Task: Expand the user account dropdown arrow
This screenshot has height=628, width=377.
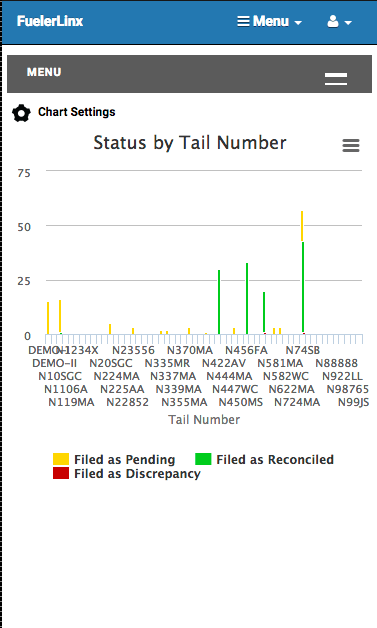Action: 348,23
